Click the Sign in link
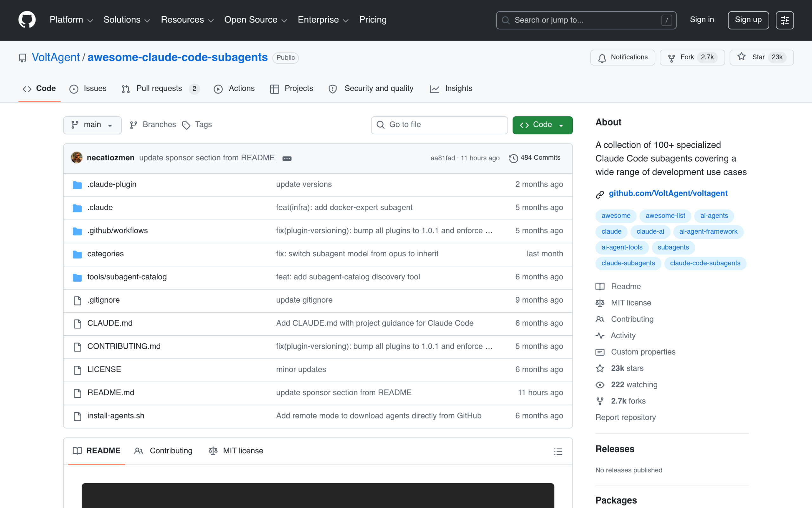Image resolution: width=812 pixels, height=508 pixels. [x=702, y=20]
